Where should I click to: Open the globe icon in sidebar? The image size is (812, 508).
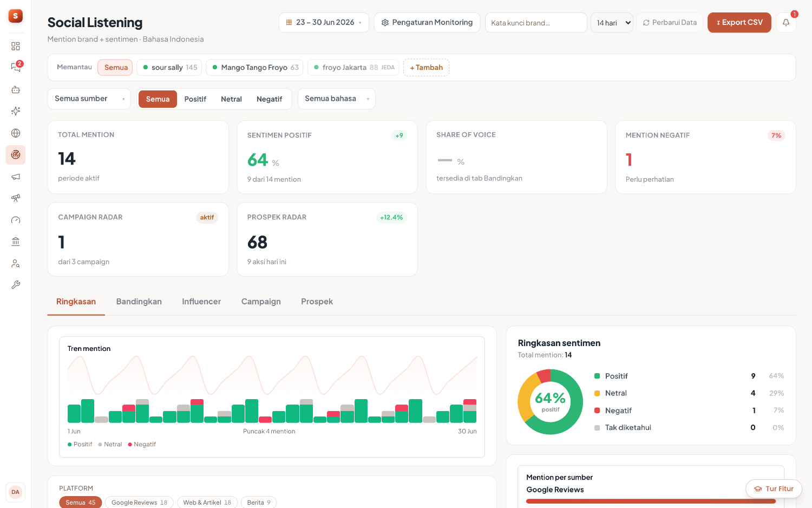point(16,133)
